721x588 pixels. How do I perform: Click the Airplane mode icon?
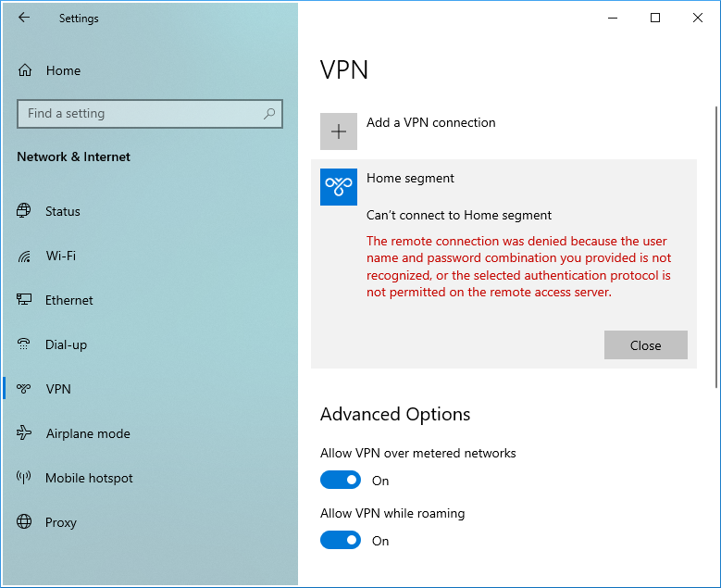point(24,433)
